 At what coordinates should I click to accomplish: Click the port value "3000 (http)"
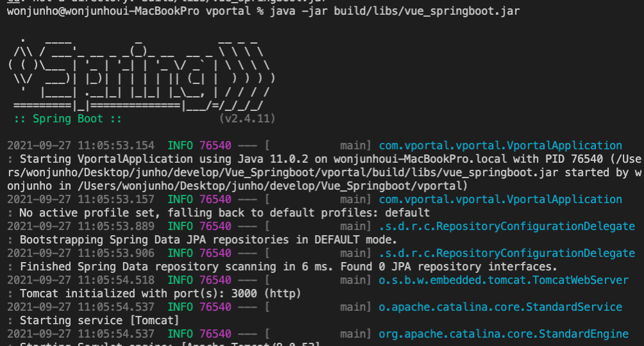tap(266, 294)
